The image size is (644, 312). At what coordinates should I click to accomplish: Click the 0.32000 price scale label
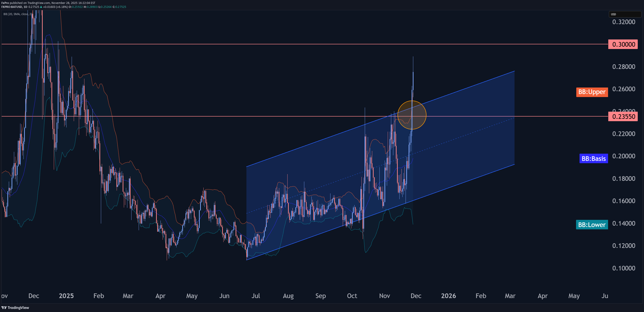624,22
